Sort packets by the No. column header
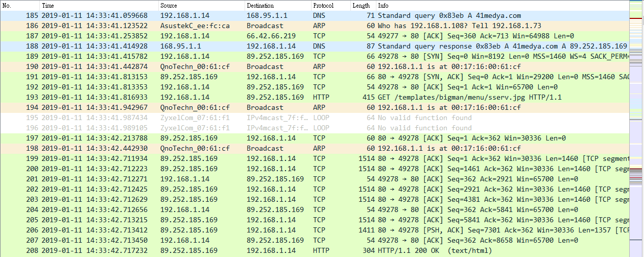The height and width of the screenshot is (257, 644). pyautogui.click(x=20, y=5)
